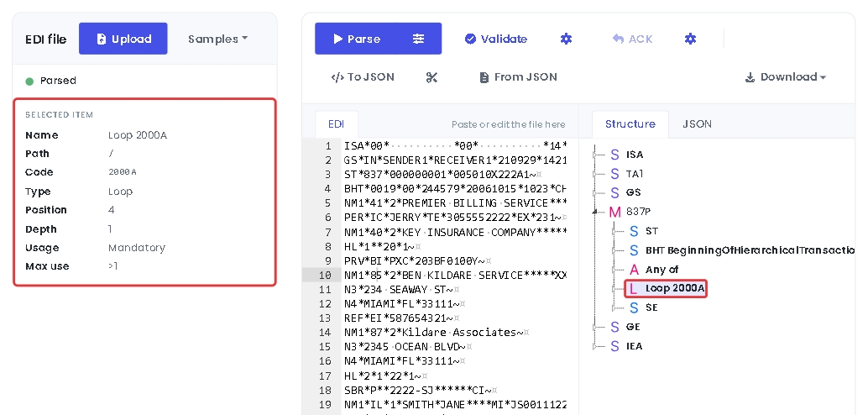This screenshot has width=868, height=415.
Task: Open ACK settings gear icon
Action: click(690, 39)
